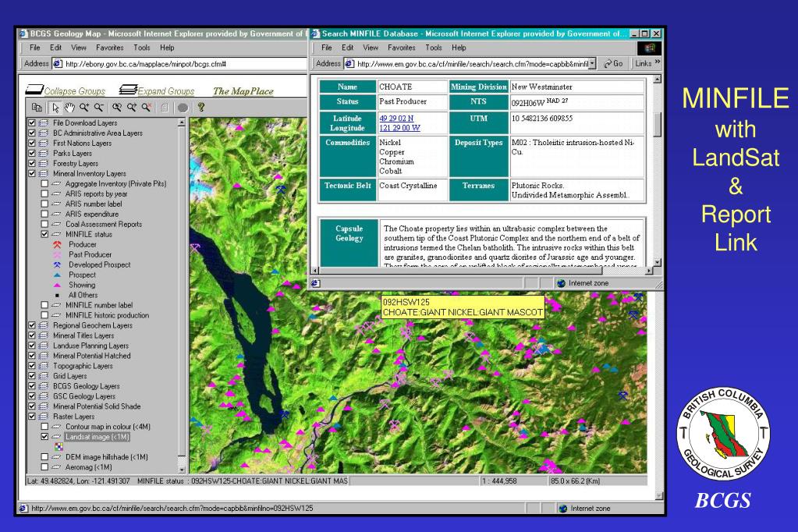Enable MINFILE number label checkbox
798x532 pixels.
(x=44, y=305)
